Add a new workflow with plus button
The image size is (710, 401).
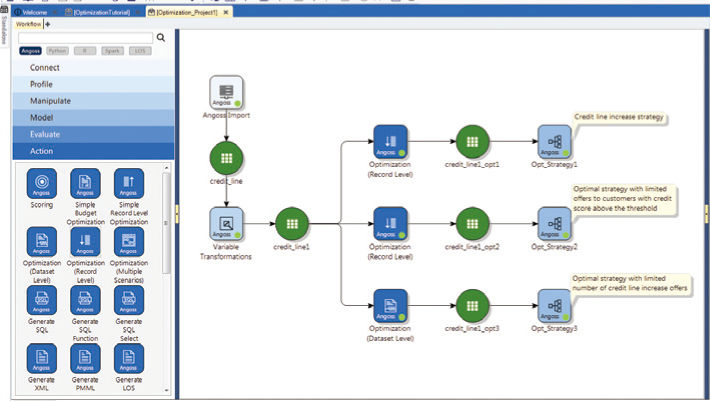[x=48, y=24]
